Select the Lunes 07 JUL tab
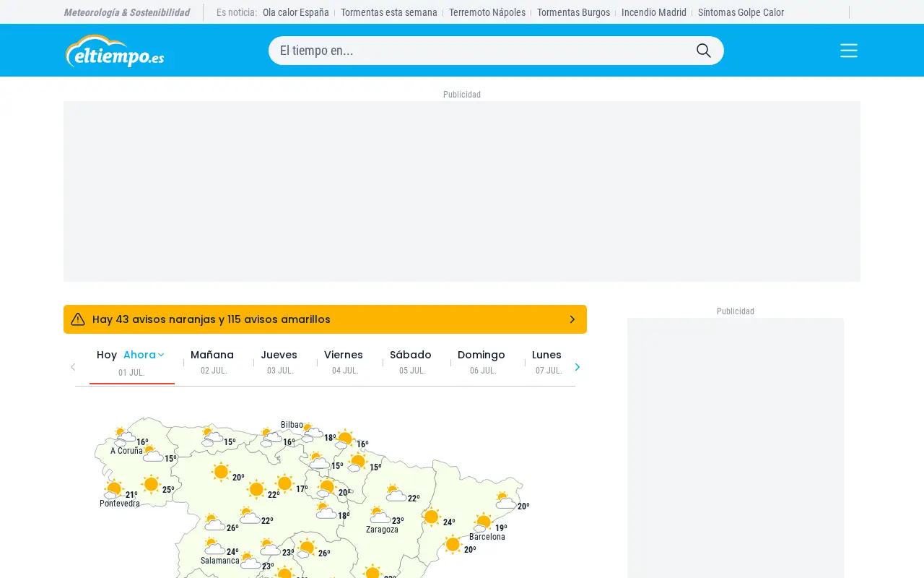 [547, 362]
